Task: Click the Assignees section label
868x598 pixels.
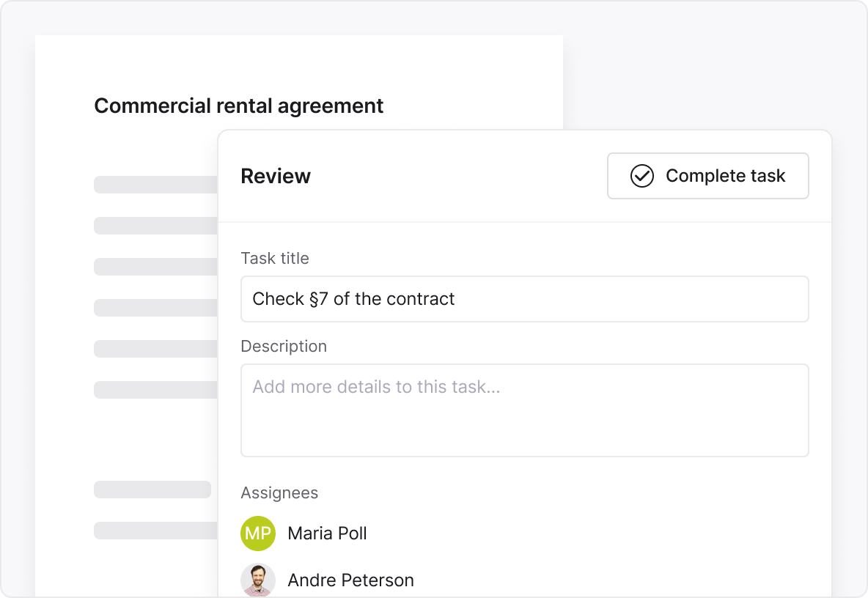Action: click(x=279, y=492)
